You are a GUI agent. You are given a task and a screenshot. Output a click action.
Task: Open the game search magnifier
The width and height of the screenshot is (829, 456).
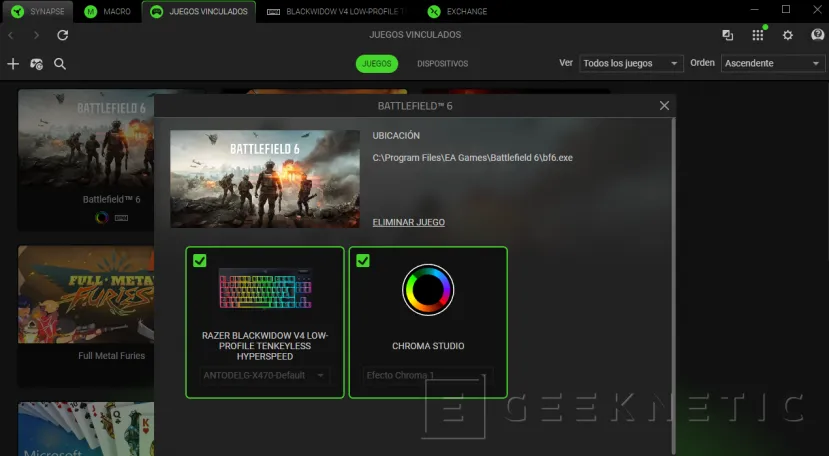(60, 64)
